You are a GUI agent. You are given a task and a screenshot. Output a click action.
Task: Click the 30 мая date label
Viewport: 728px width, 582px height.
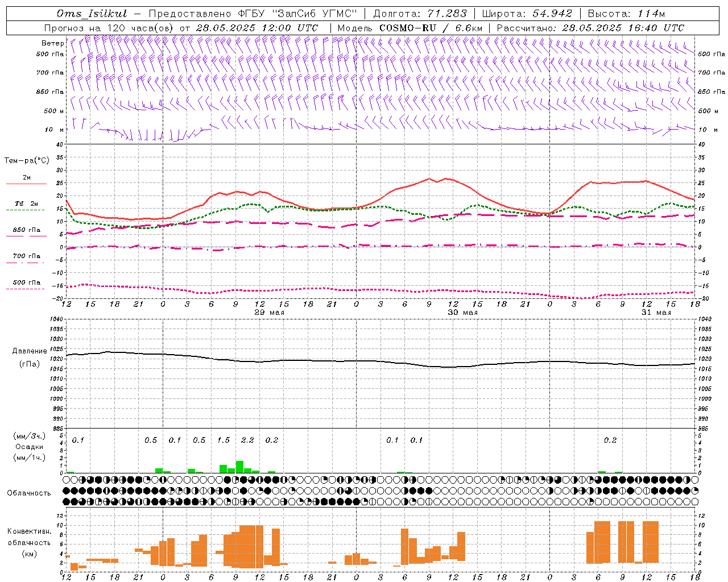tap(463, 313)
